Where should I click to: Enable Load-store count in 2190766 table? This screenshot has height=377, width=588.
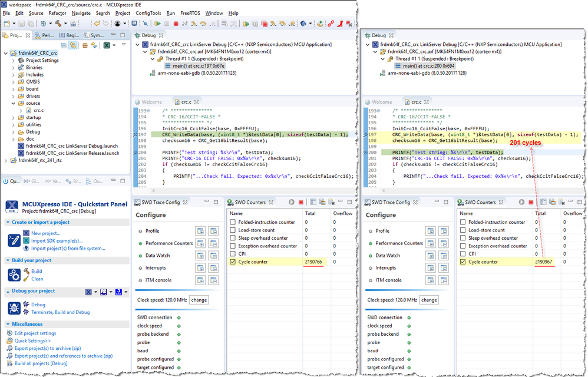tap(233, 230)
